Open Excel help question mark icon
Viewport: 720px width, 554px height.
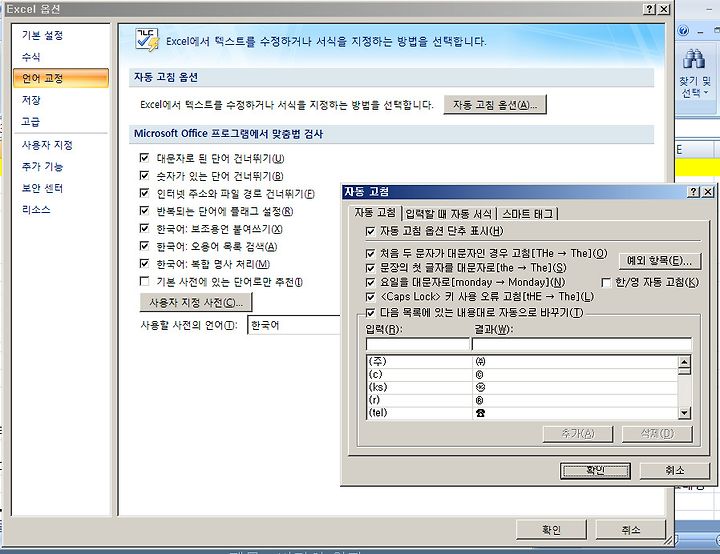click(x=683, y=31)
